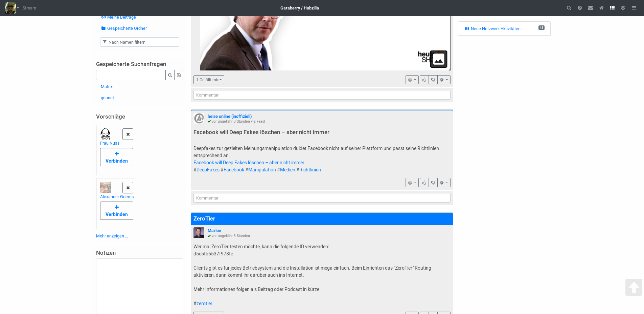Open search from the top navbar
The width and height of the screenshot is (644, 314).
569,8
